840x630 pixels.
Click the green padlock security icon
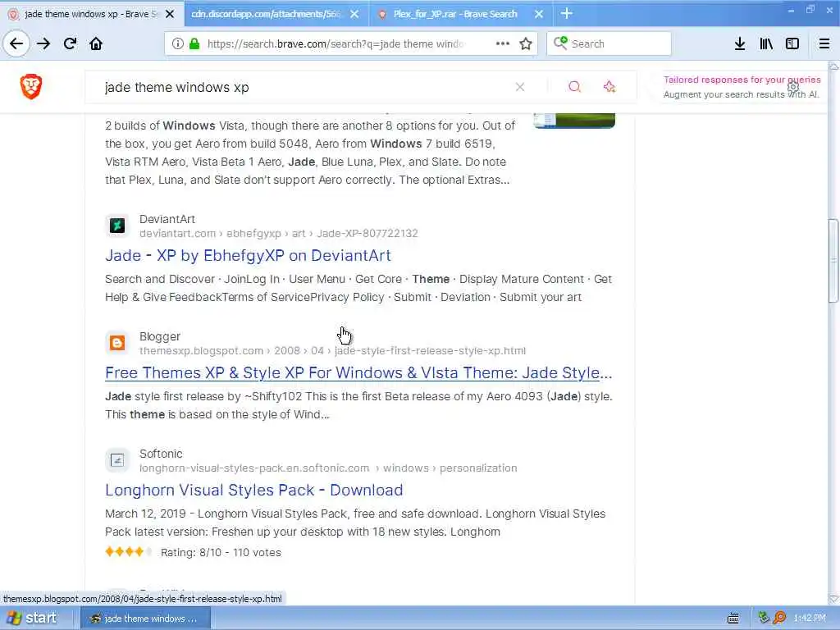(x=194, y=43)
